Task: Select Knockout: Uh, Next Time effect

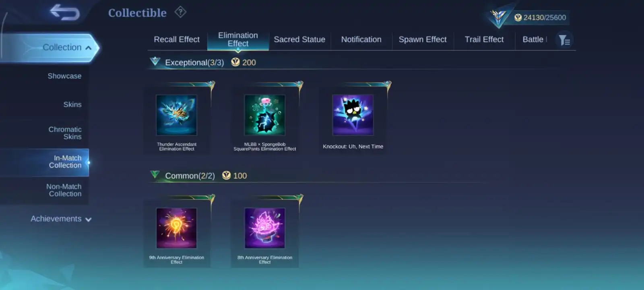Action: point(353,115)
